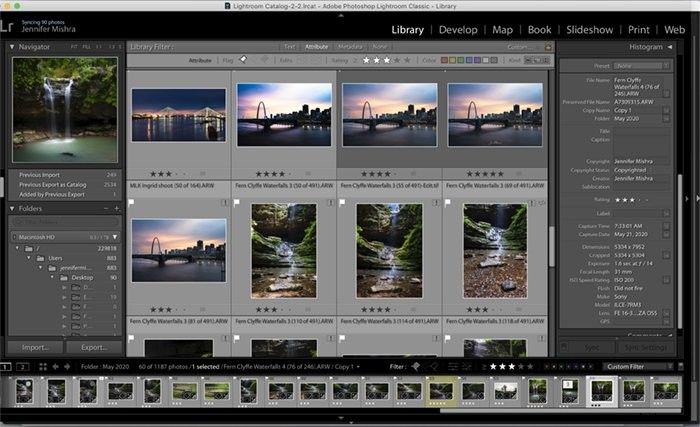Collapse the Folders panel
700x427 pixels.
[x=12, y=209]
